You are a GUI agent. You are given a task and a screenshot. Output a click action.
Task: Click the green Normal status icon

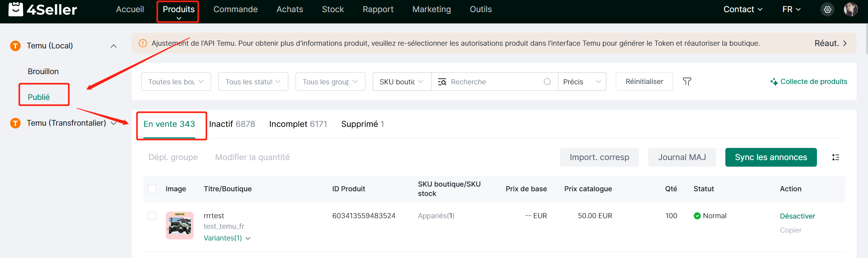click(697, 216)
